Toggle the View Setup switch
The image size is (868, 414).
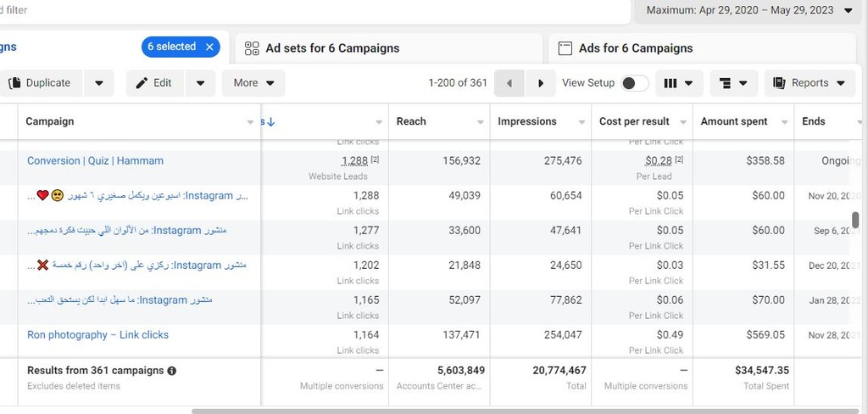pyautogui.click(x=634, y=83)
